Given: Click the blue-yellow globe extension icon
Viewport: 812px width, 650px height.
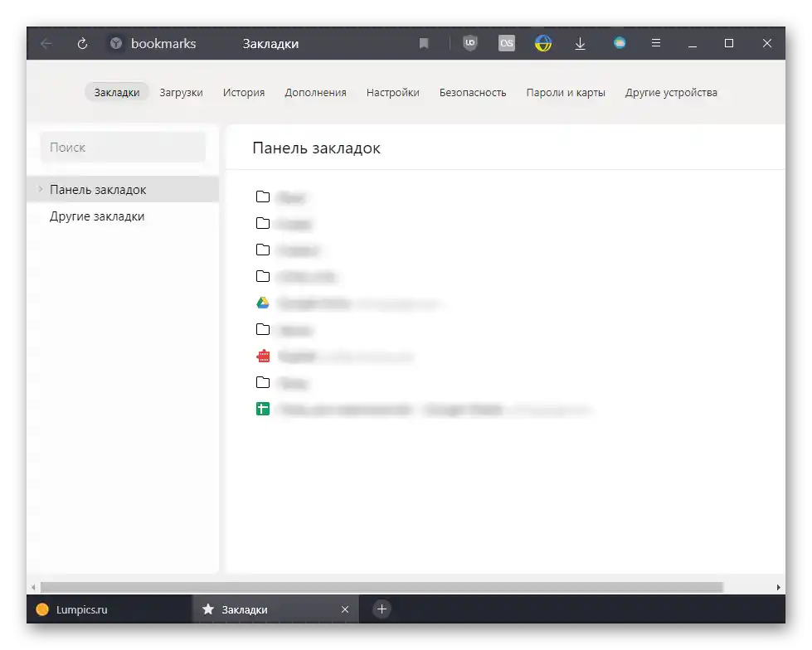Looking at the screenshot, I should coord(542,43).
